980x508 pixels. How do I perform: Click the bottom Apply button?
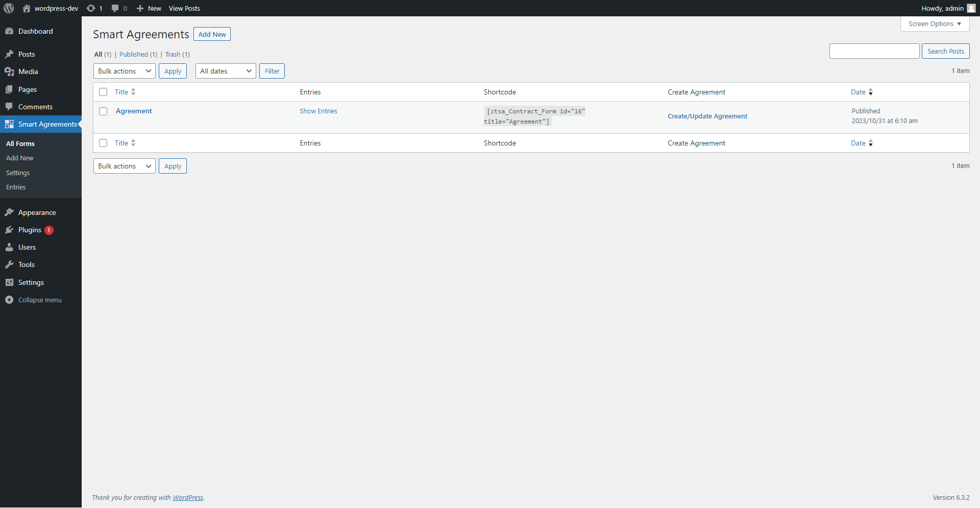(173, 166)
